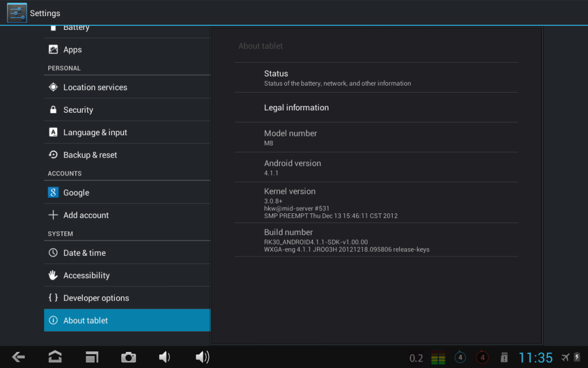Tap the Android version 4.1.1 row
The height and width of the screenshot is (368, 588).
(376, 167)
